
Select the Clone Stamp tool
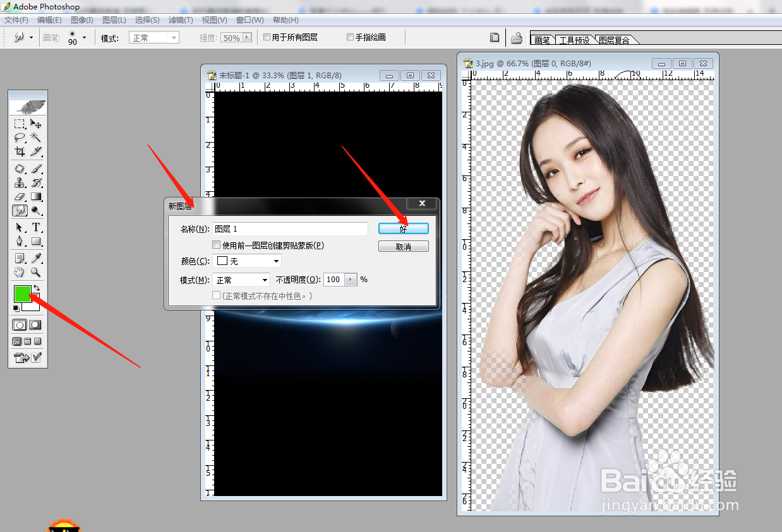20,183
